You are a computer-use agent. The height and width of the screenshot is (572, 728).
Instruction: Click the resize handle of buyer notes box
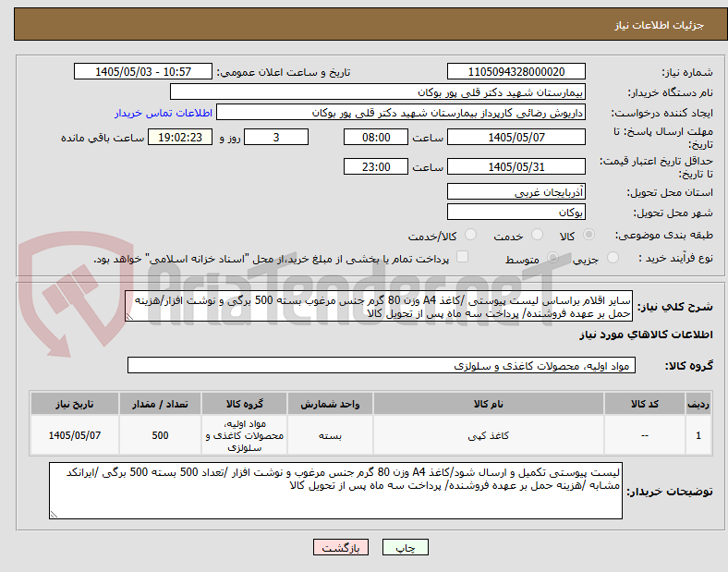click(54, 515)
